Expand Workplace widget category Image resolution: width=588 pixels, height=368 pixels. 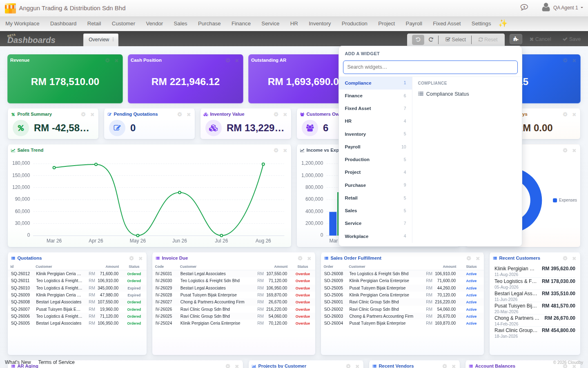pyautogui.click(x=375, y=236)
